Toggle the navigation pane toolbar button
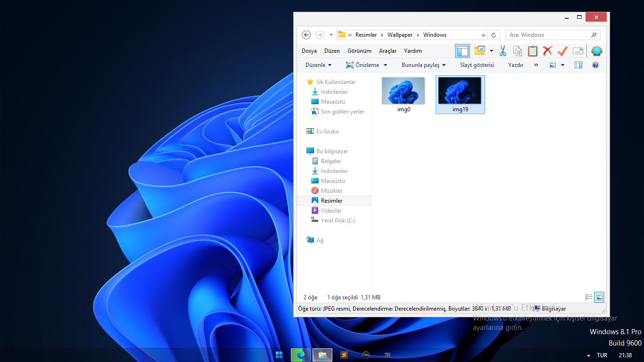Screen dimensions: 644x362 pos(462,51)
